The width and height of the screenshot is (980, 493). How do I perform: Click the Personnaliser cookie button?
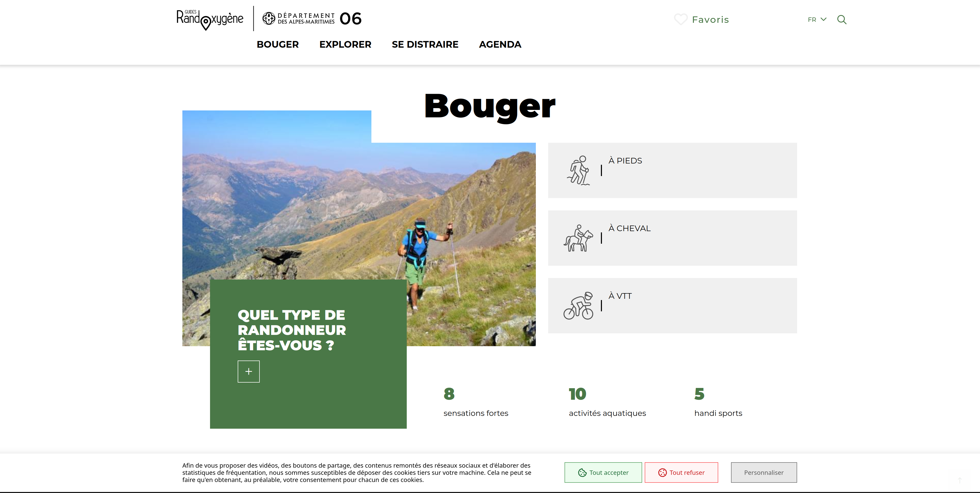tap(764, 473)
